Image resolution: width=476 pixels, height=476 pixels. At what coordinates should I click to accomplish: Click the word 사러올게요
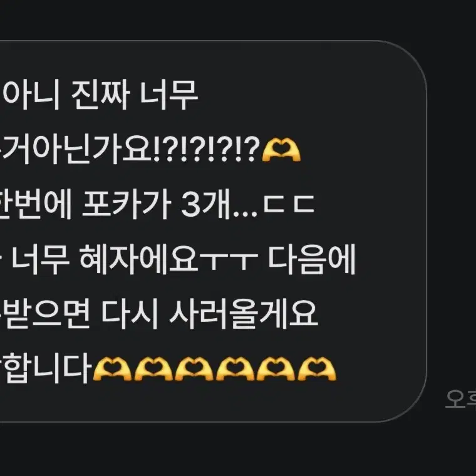(244, 314)
